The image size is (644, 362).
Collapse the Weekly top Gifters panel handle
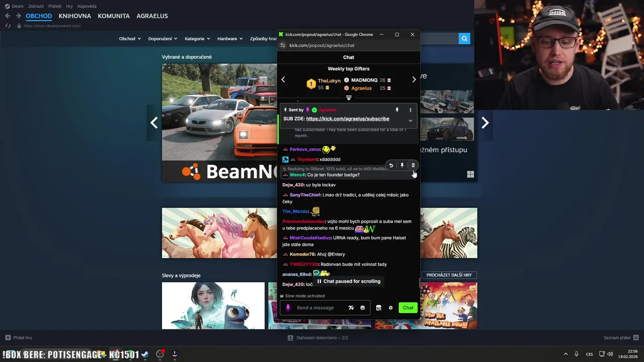[x=349, y=98]
